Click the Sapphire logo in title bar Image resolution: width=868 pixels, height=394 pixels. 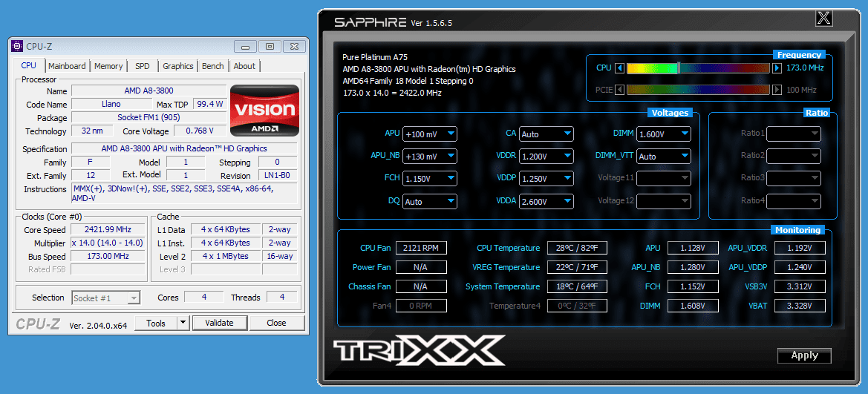371,22
